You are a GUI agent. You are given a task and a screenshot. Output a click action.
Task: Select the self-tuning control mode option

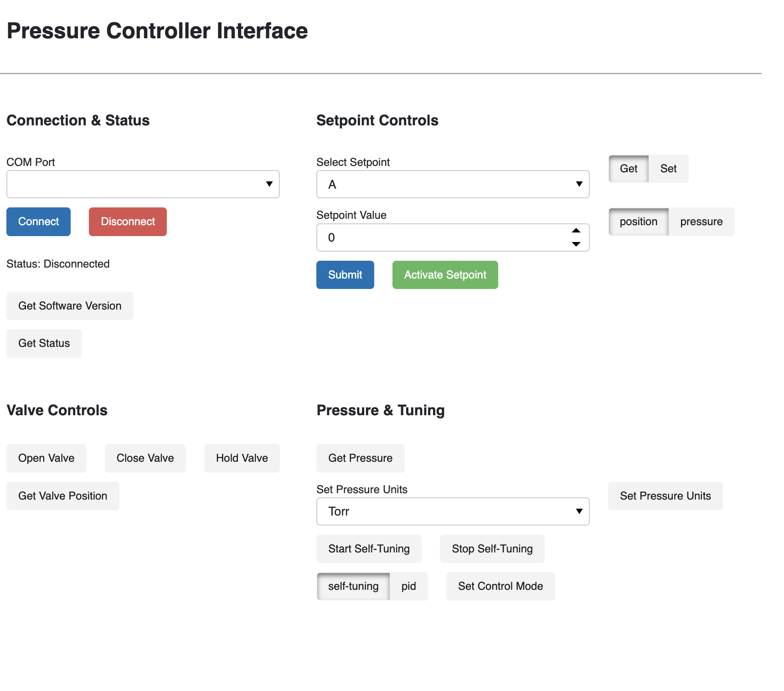353,586
